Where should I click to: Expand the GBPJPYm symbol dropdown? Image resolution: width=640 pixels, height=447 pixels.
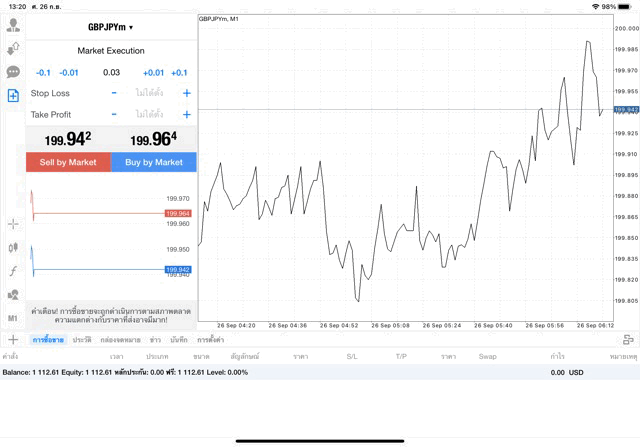(x=110, y=27)
